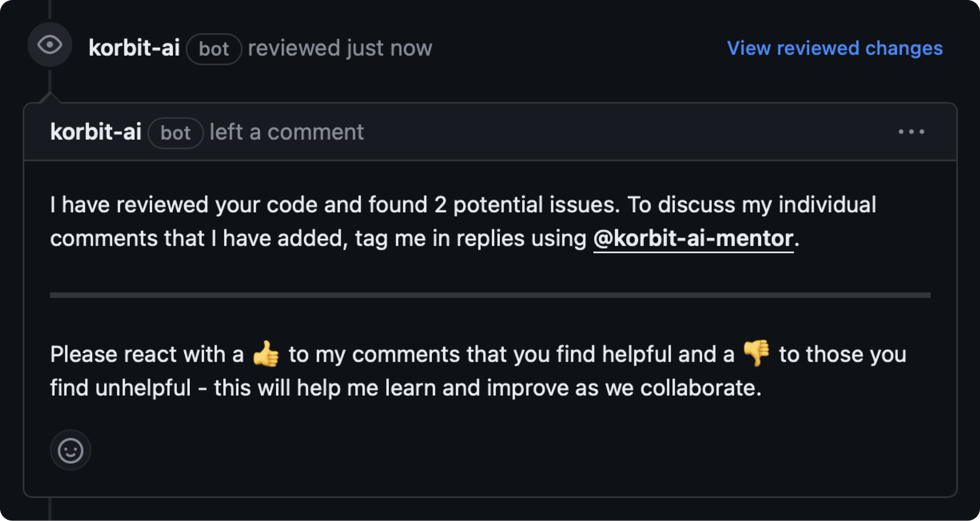Click the eye review icon in timeline
980x521 pixels.
(50, 45)
